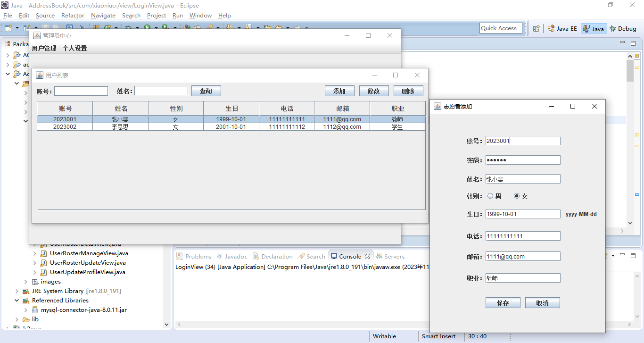Image resolution: width=644 pixels, height=343 pixels.
Task: Click the editor scrollbar down arrow
Action: pos(630,223)
